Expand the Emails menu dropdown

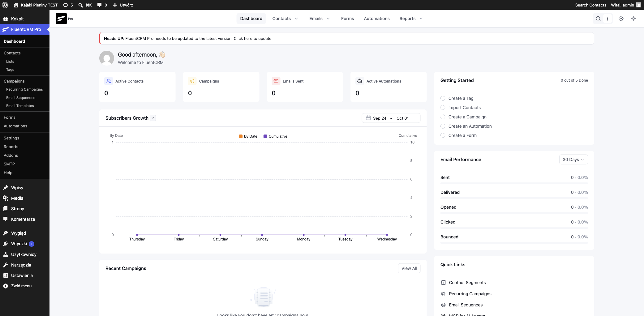coord(320,19)
